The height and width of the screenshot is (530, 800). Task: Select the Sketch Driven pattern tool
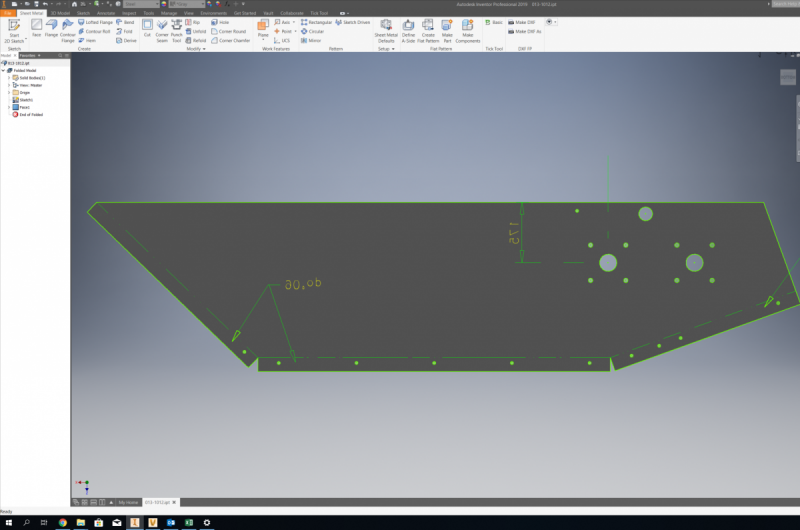pyautogui.click(x=353, y=22)
